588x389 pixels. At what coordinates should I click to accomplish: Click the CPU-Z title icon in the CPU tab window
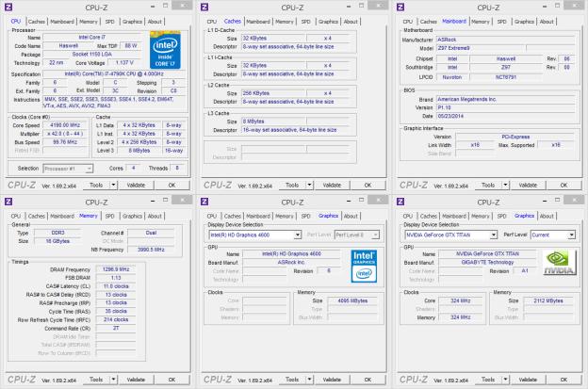[x=8, y=7]
